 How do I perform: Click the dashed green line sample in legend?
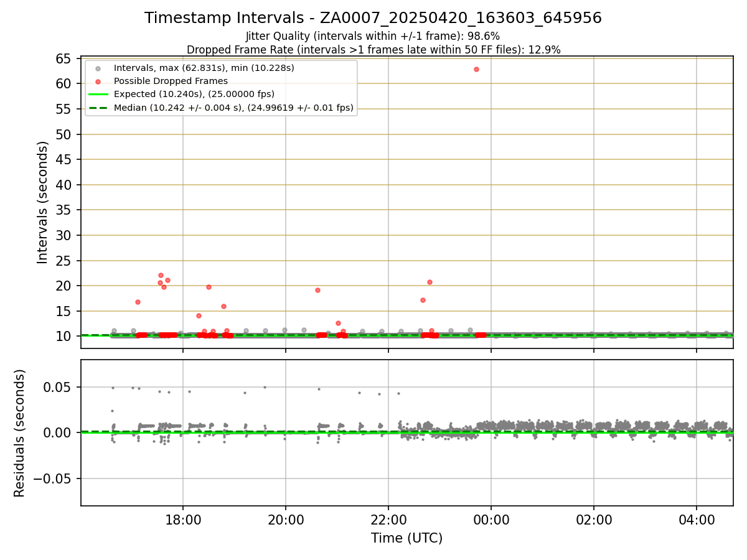click(98, 108)
